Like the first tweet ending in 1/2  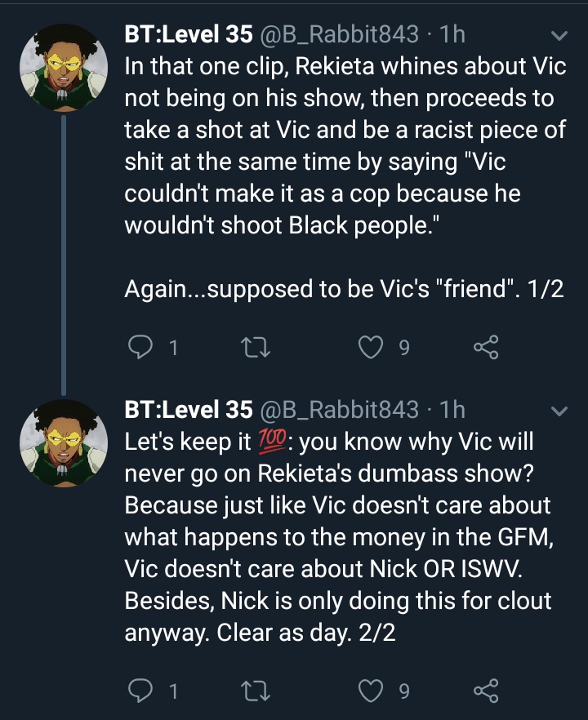coord(370,347)
